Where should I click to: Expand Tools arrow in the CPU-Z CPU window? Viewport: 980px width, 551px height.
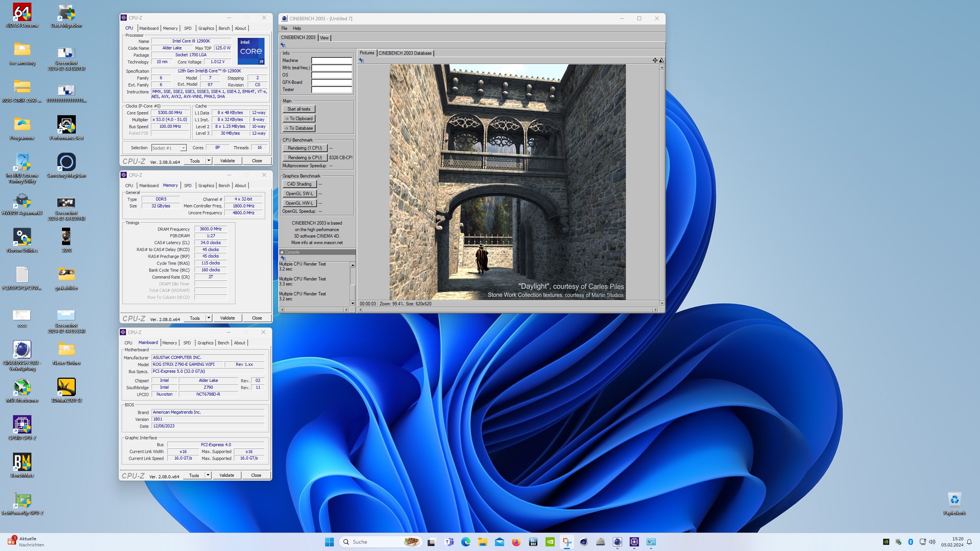pyautogui.click(x=209, y=161)
